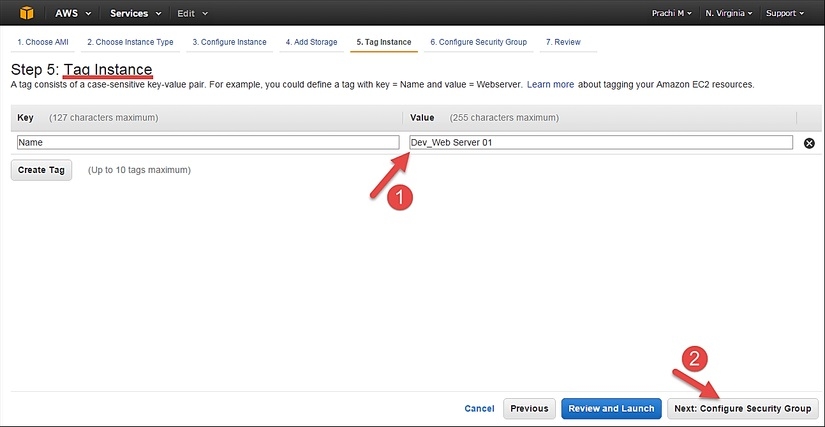825x427 pixels.
Task: Click the Cancel link
Action: pyautogui.click(x=479, y=409)
